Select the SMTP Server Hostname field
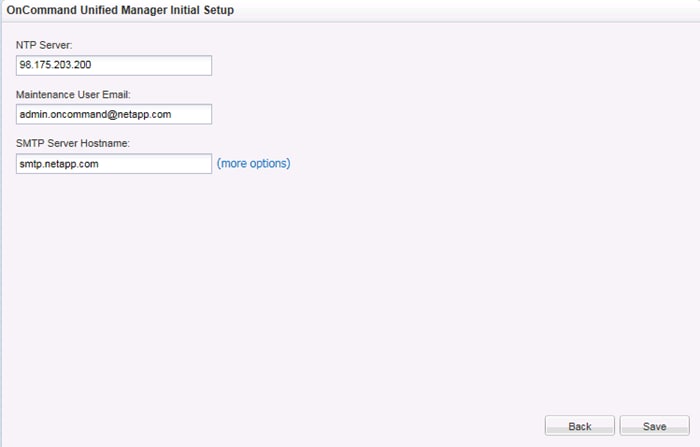Image resolution: width=700 pixels, height=447 pixels. pos(114,164)
